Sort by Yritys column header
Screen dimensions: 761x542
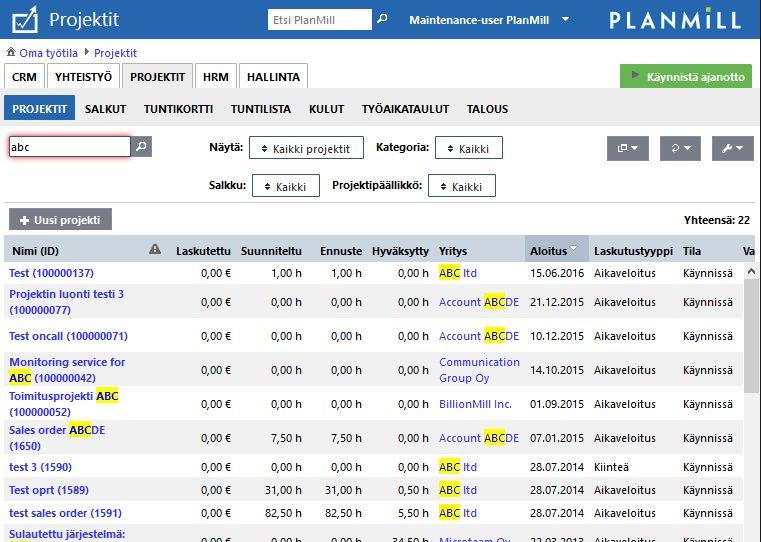click(453, 251)
